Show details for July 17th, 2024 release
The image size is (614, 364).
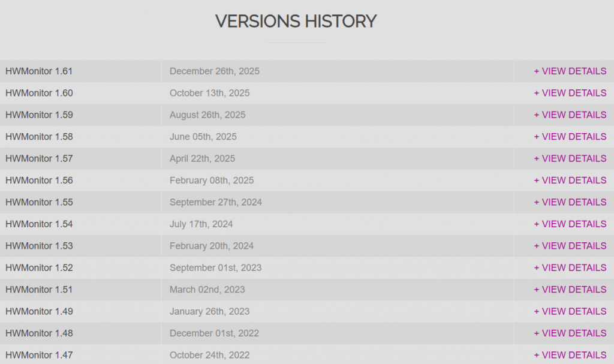pos(570,224)
